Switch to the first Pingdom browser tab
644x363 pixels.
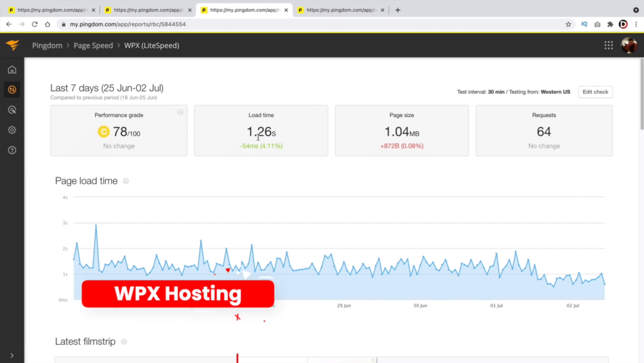50,10
